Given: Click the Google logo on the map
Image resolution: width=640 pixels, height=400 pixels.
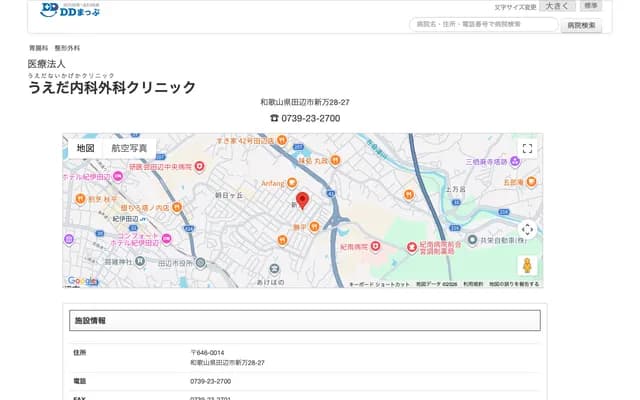Looking at the screenshot, I should (x=81, y=281).
